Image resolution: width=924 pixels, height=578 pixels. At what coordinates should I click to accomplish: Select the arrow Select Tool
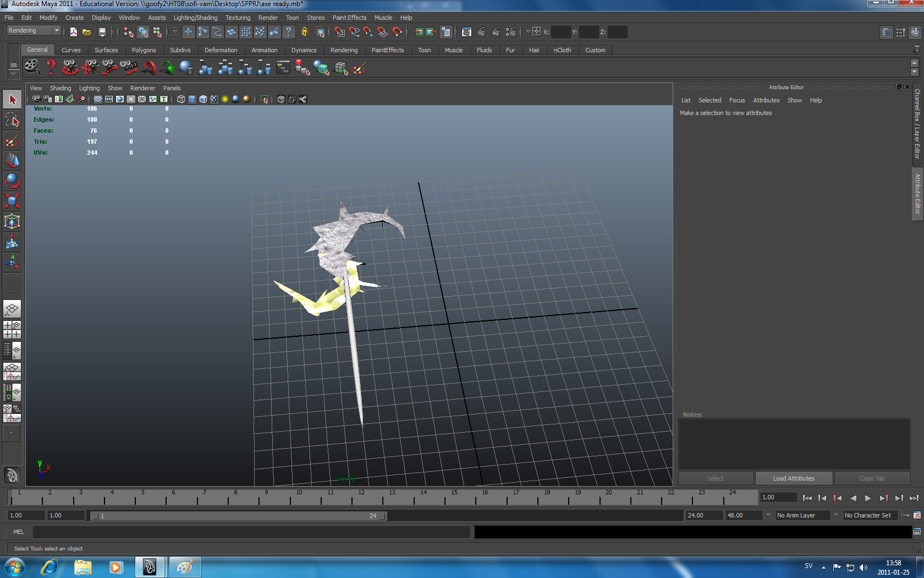point(12,100)
